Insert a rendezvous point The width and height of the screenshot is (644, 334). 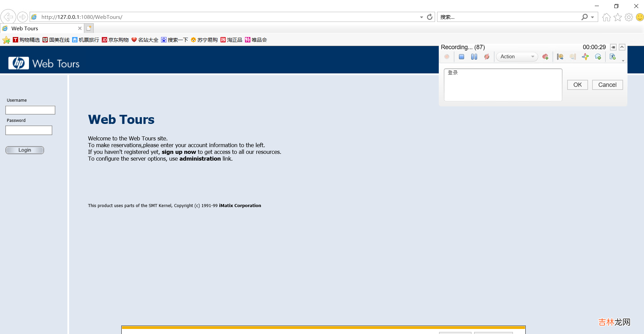585,57
